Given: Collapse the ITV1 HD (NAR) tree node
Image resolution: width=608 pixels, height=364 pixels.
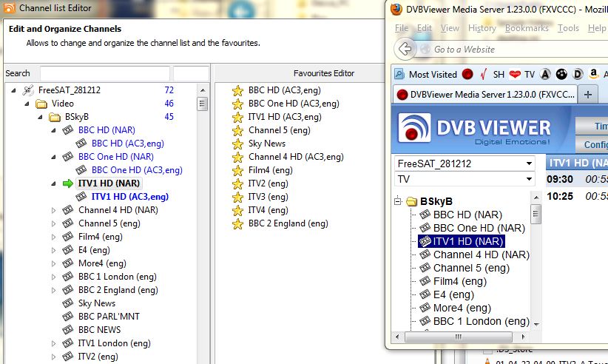Looking at the screenshot, I should (x=53, y=183).
